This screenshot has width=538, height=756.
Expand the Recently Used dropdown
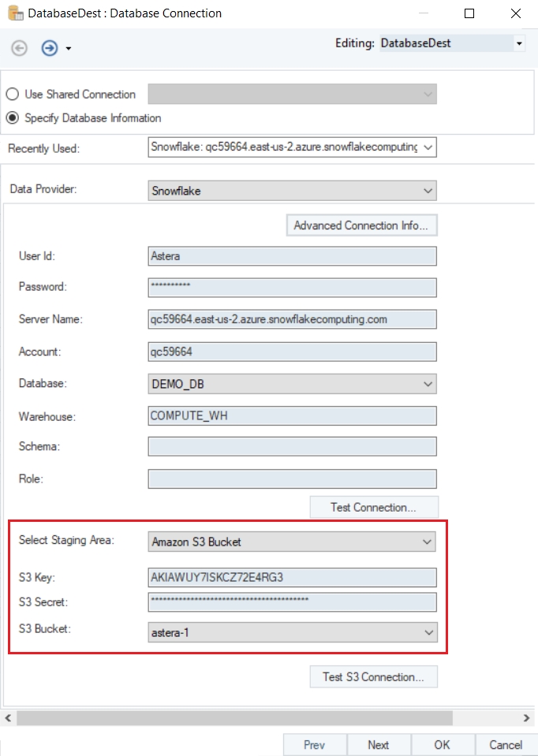point(428,147)
